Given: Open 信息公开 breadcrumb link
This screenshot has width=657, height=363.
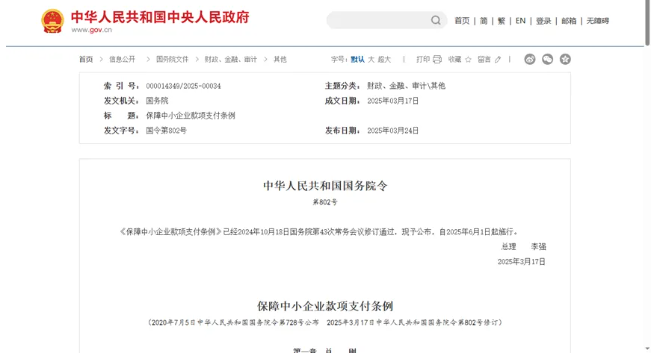Looking at the screenshot, I should (x=122, y=60).
